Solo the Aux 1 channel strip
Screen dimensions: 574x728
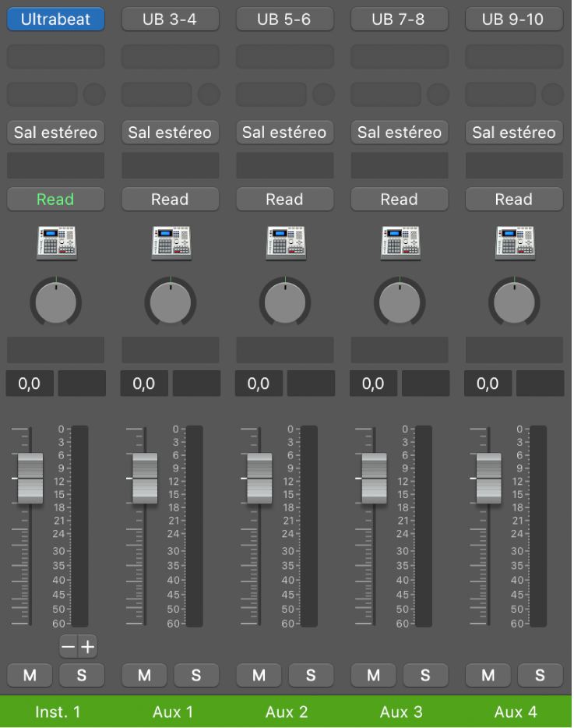pos(196,675)
